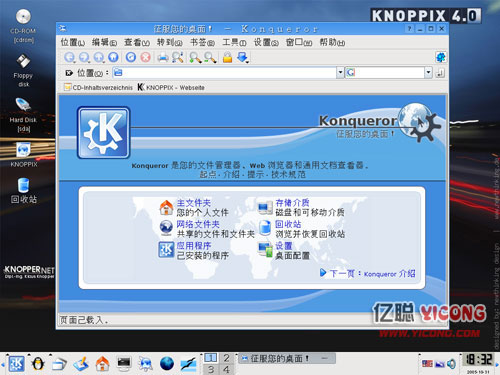Open Find in page binoculars icon
The image size is (500, 375).
coord(177,57)
